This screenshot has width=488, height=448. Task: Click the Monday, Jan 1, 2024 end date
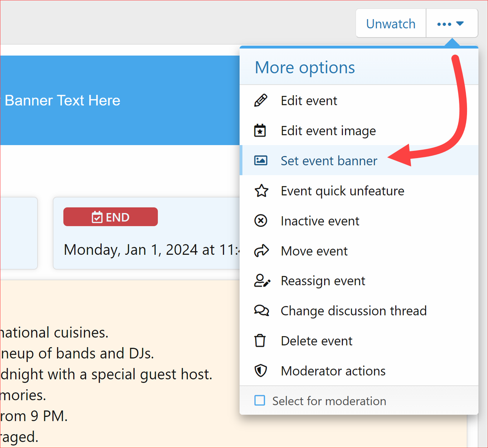coord(152,250)
